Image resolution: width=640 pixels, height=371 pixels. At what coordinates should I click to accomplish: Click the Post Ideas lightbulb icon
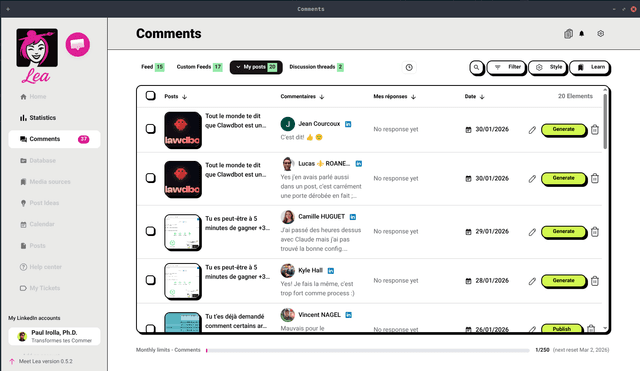tap(23, 203)
